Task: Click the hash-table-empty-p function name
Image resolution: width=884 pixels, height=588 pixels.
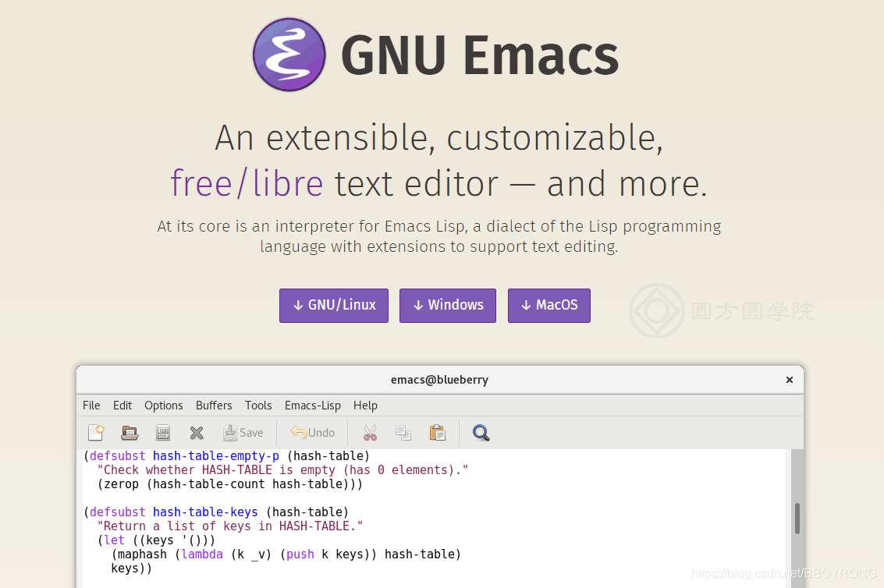Action: coord(216,455)
